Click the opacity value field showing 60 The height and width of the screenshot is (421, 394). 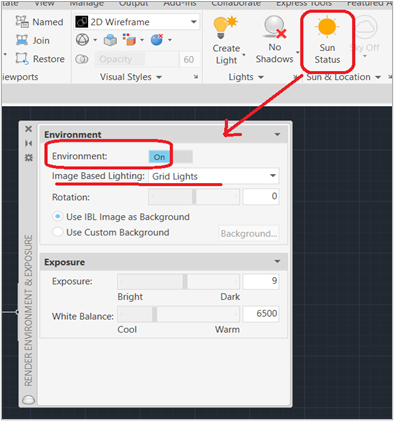189,59
